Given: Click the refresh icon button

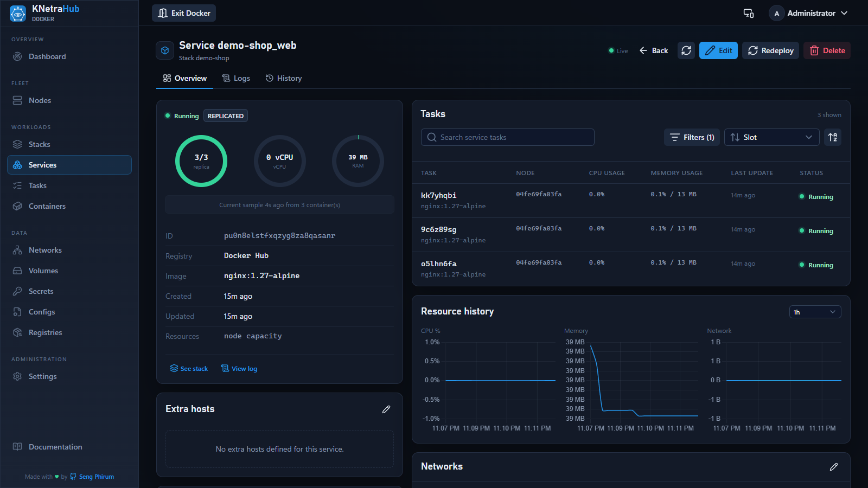Looking at the screenshot, I should [x=686, y=50].
